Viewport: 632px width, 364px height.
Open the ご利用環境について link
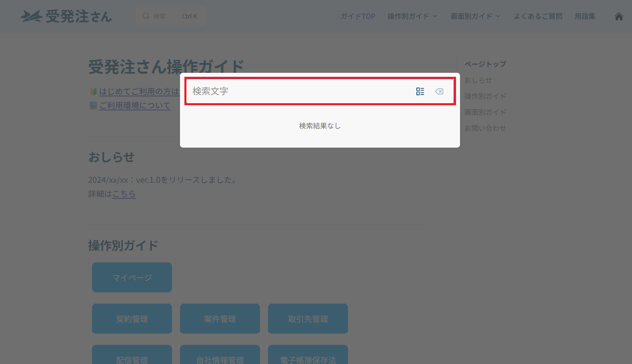pyautogui.click(x=135, y=106)
